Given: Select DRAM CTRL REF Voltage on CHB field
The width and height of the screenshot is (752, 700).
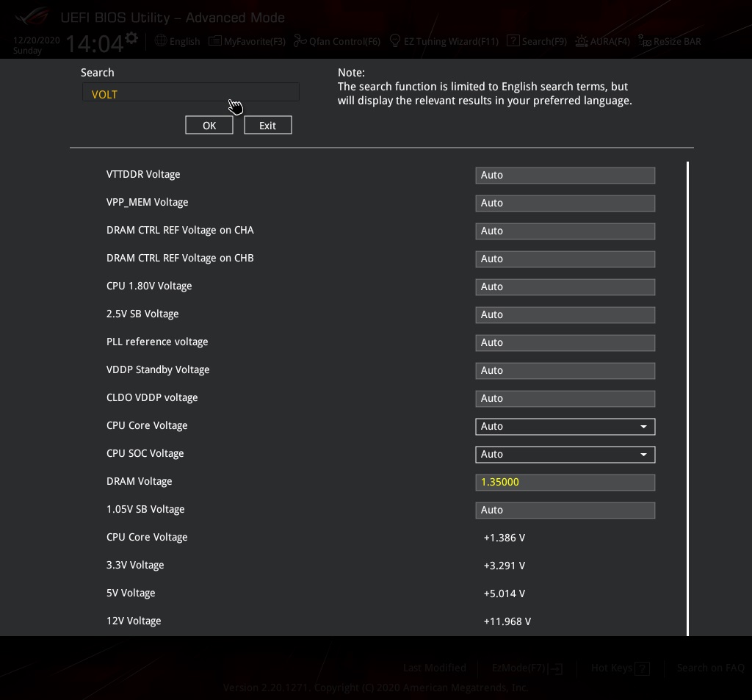Looking at the screenshot, I should pyautogui.click(x=565, y=259).
